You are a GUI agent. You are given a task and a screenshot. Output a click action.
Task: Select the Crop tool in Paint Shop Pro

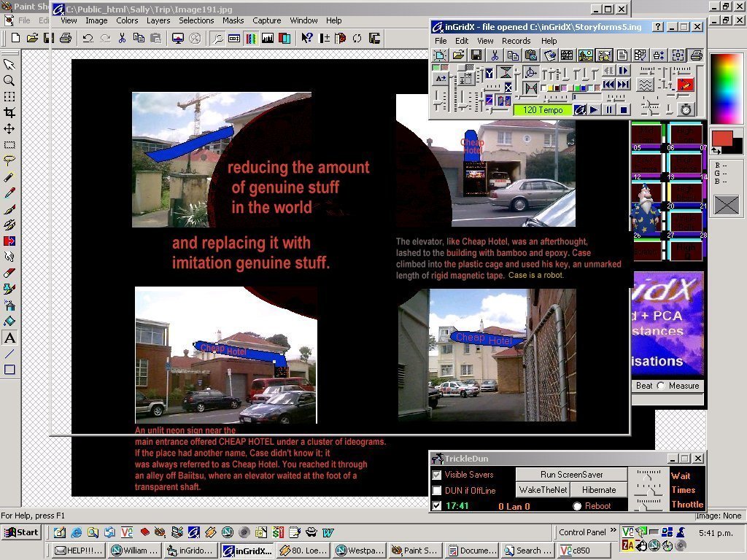pyautogui.click(x=9, y=112)
